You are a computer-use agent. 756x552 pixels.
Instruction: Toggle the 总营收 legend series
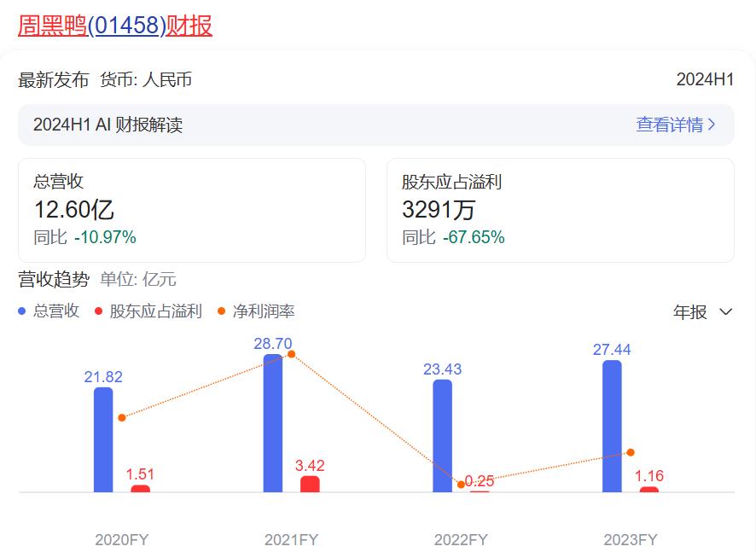55,311
